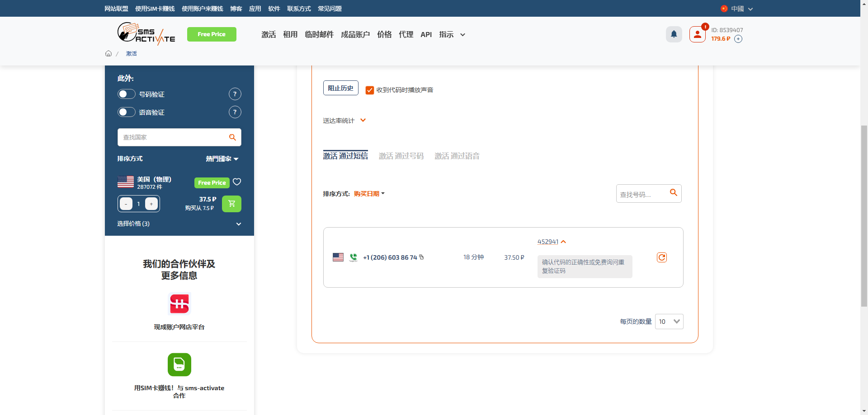This screenshot has width=868, height=415.
Task: Increase quantity with plus button
Action: [151, 204]
